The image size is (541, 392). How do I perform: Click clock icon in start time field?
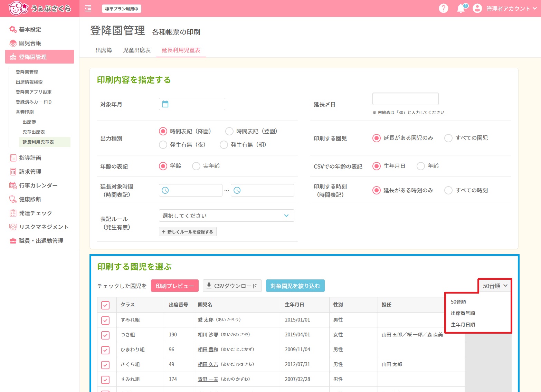point(165,190)
